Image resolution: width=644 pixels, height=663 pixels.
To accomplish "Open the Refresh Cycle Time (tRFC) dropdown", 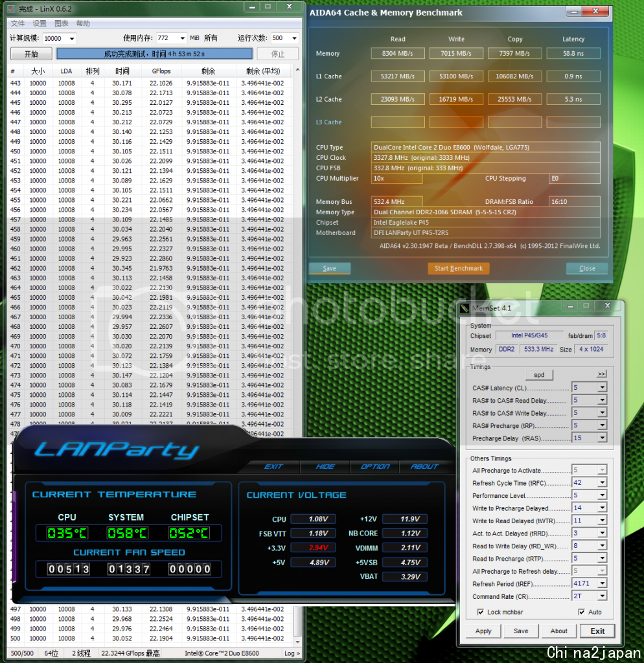I will tap(602, 482).
